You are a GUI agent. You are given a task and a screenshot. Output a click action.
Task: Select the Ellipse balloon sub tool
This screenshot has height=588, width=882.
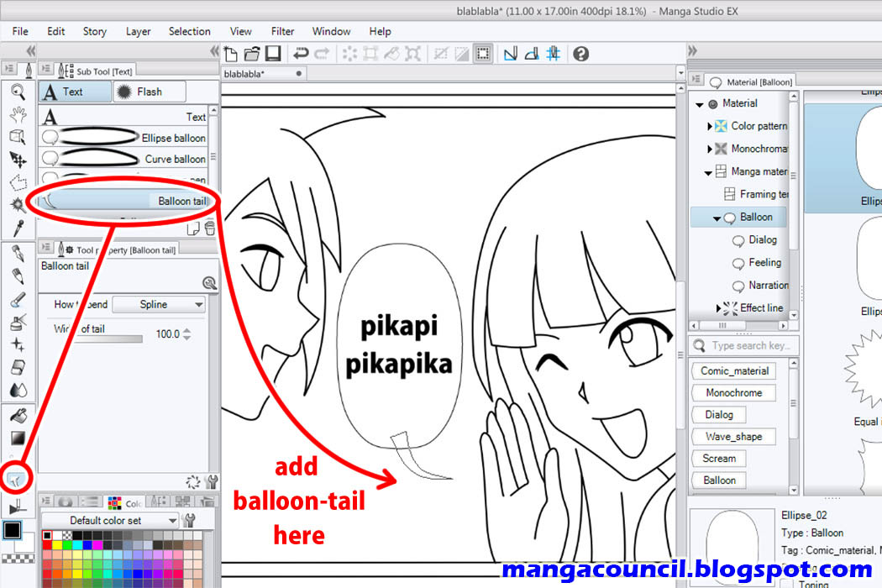(123, 138)
